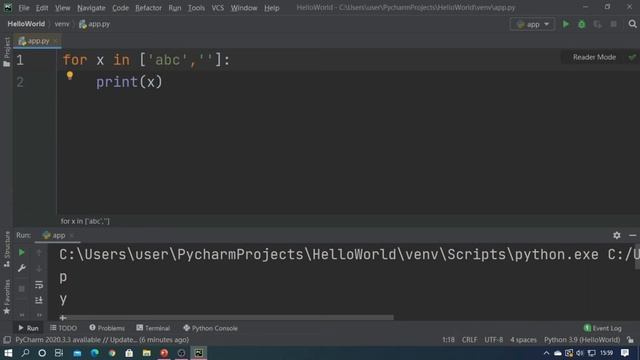Image resolution: width=640 pixels, height=360 pixels.
Task: Click the inspections green checkmark in the editor
Action: 632,57
